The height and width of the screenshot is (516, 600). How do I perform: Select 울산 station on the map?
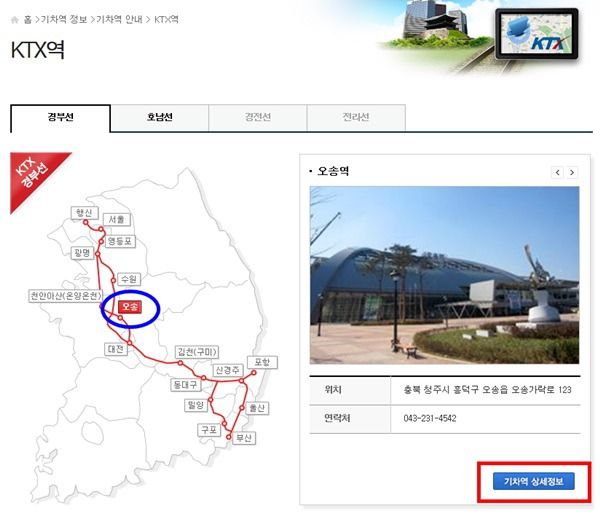[x=257, y=408]
